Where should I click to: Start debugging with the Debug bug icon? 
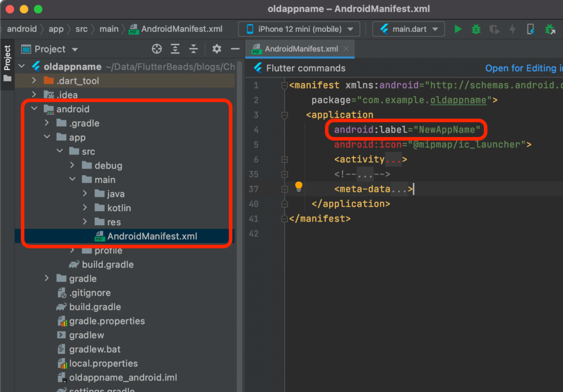click(x=476, y=29)
